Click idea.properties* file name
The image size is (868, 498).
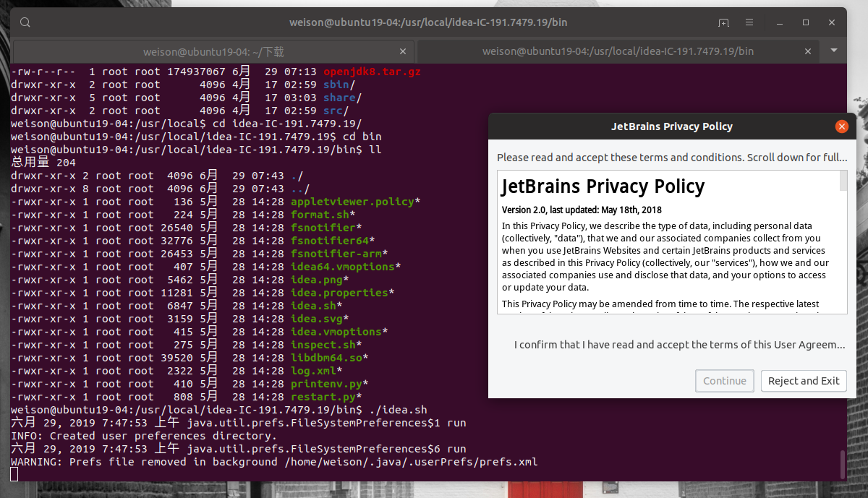(x=343, y=293)
